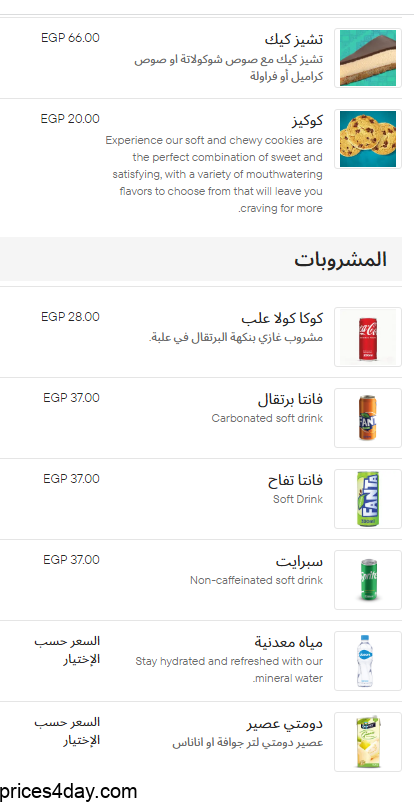Click the prices4day.com watermark link

(x=69, y=791)
